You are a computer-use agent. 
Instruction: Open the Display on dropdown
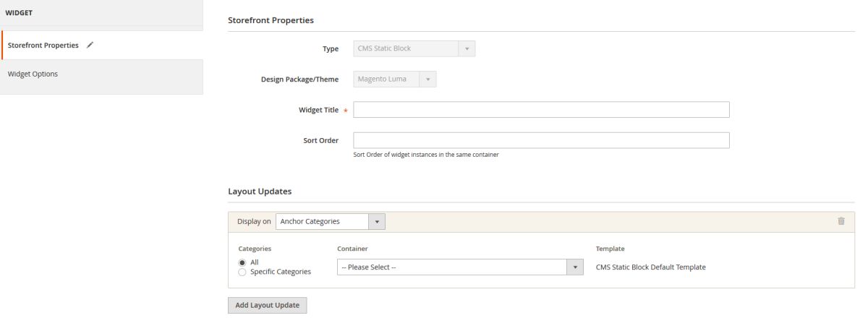[x=330, y=222]
